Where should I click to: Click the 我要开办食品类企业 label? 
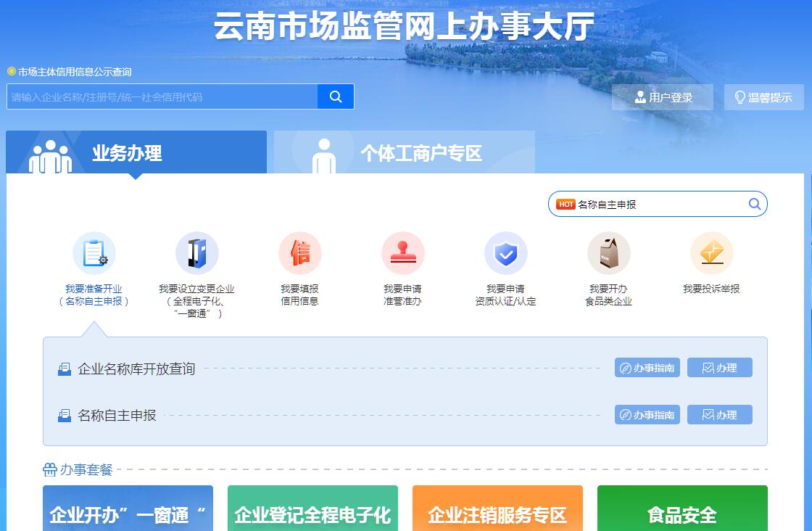point(608,295)
